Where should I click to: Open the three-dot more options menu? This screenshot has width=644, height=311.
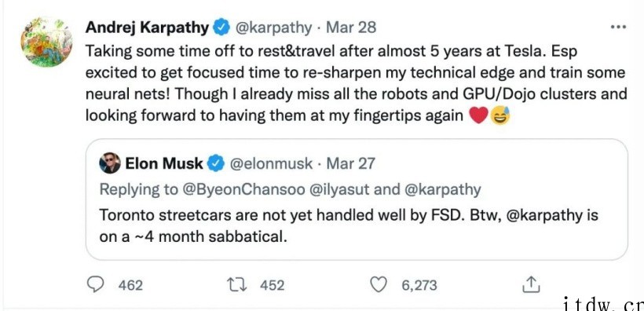[618, 27]
